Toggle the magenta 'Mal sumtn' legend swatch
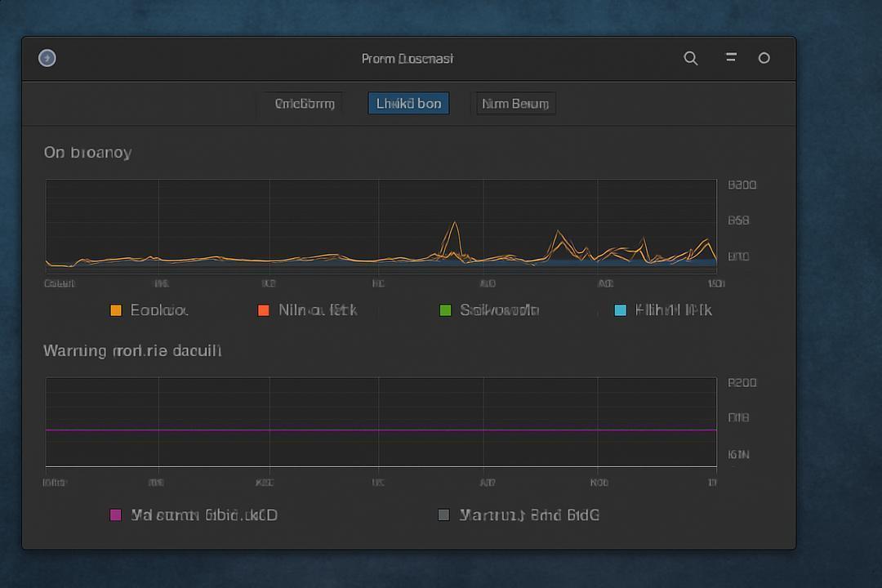This screenshot has height=588, width=882. (x=116, y=514)
